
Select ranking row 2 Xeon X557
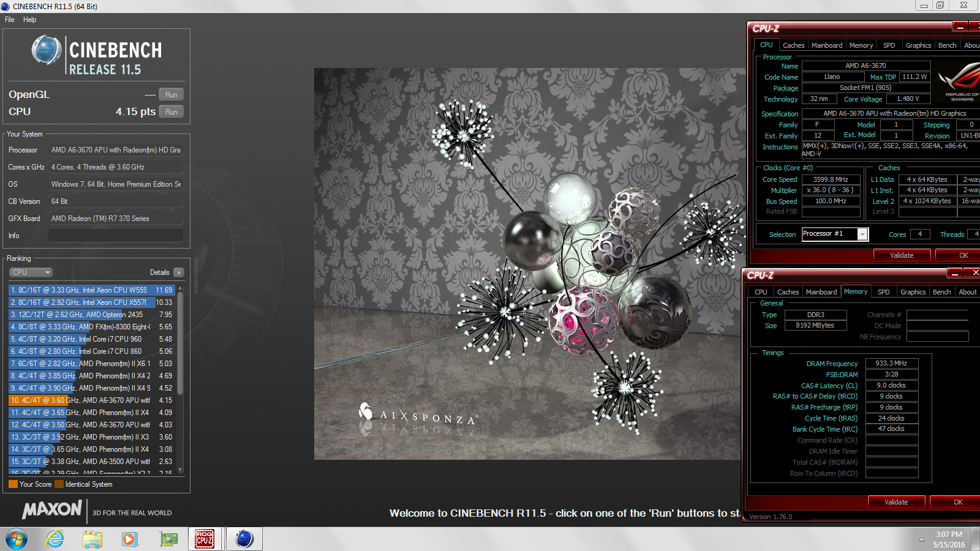(x=92, y=302)
